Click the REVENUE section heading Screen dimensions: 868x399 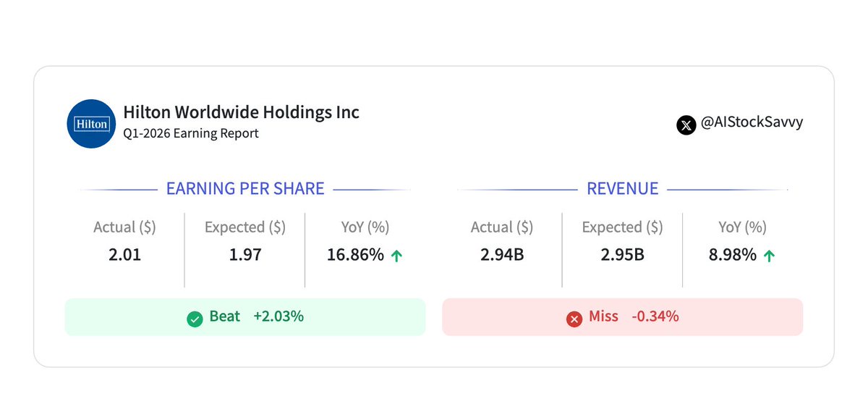[x=622, y=189]
